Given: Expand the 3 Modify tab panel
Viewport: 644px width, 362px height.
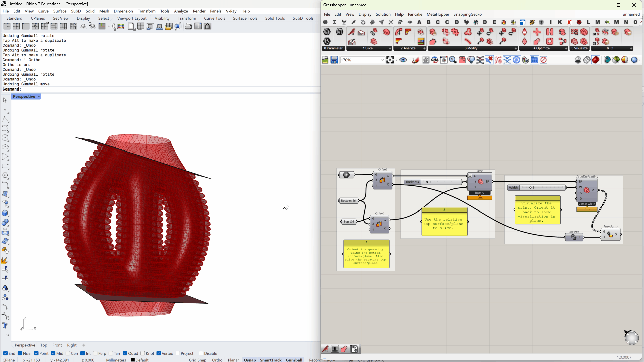Looking at the screenshot, I should [x=516, y=48].
